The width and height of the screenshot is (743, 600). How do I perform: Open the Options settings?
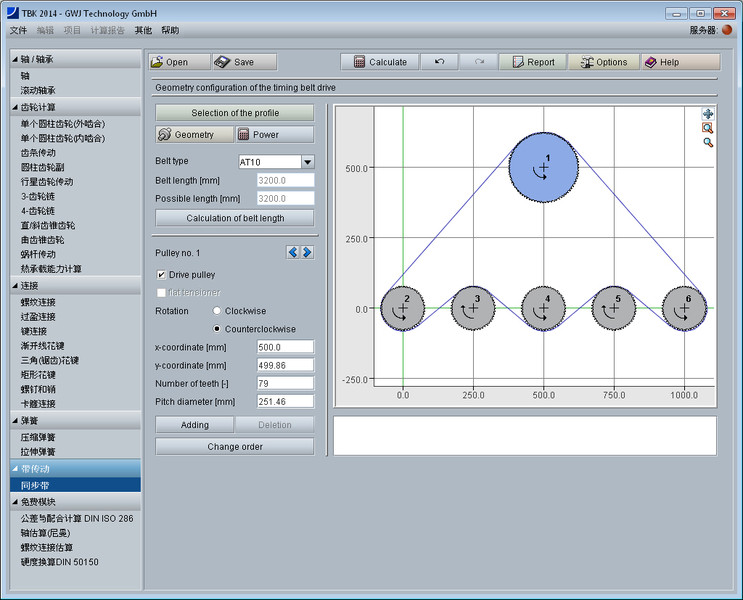(x=603, y=62)
